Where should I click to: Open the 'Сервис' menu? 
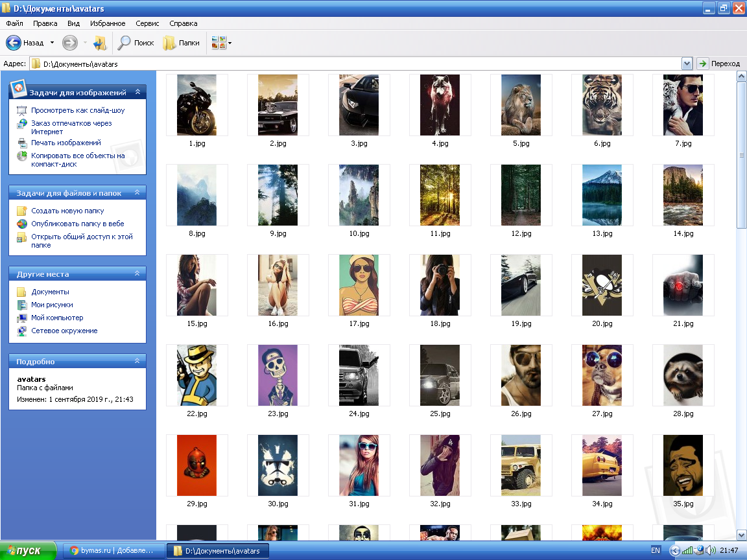(147, 23)
